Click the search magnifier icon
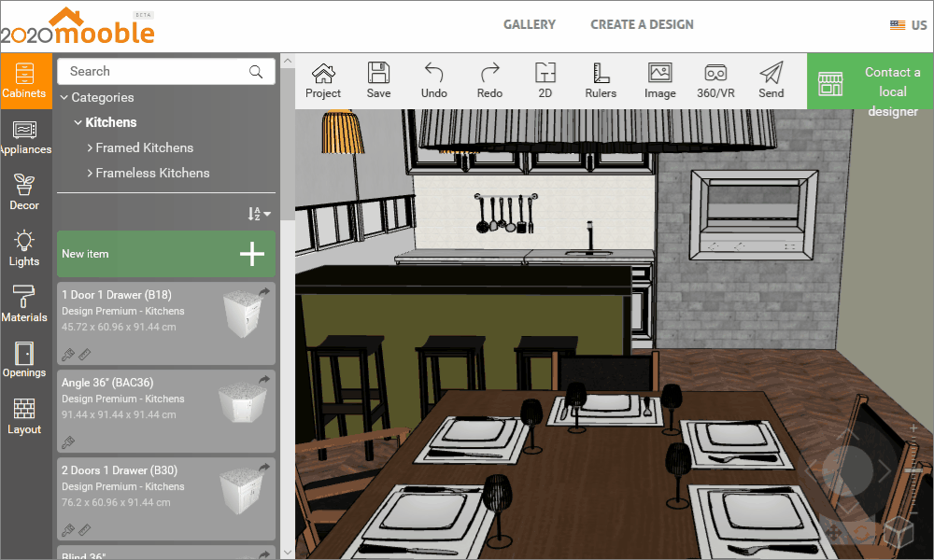The height and width of the screenshot is (560, 934). (256, 72)
